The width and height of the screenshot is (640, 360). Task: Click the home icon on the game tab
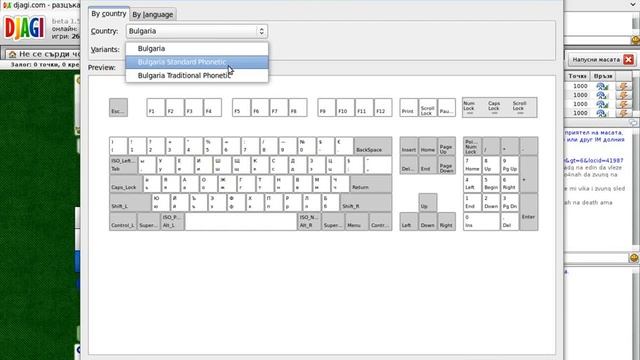point(13,54)
